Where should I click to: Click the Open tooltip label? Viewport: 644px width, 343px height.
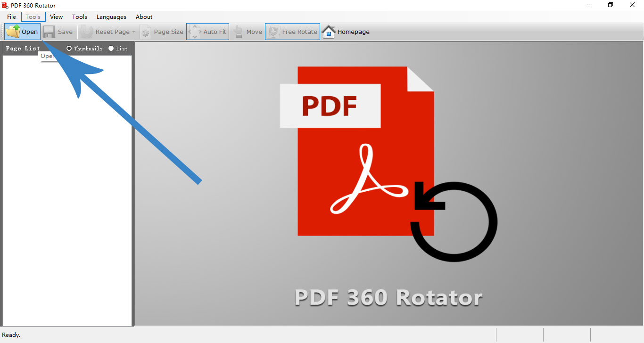pyautogui.click(x=48, y=56)
